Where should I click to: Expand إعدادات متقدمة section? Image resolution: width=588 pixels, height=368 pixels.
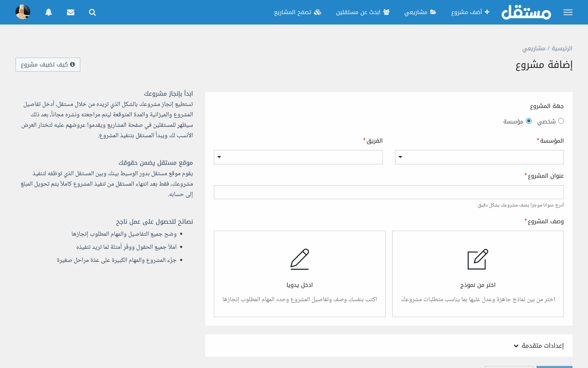pyautogui.click(x=539, y=346)
